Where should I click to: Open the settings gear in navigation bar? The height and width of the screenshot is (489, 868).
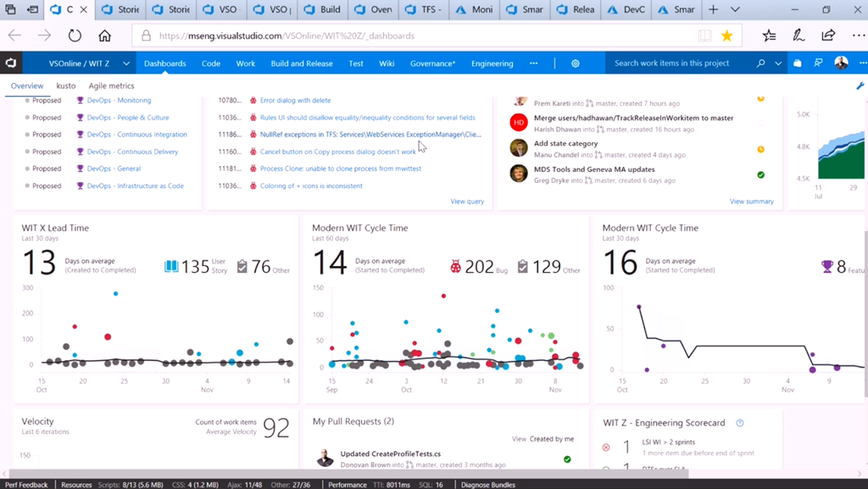pyautogui.click(x=576, y=64)
